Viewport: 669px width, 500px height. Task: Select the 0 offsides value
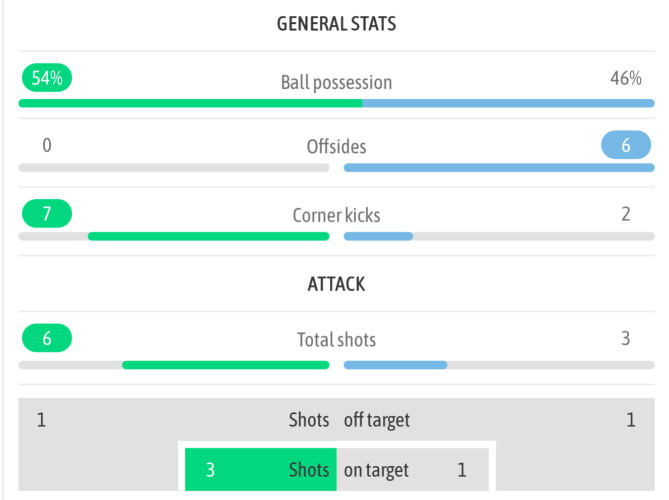tap(47, 146)
